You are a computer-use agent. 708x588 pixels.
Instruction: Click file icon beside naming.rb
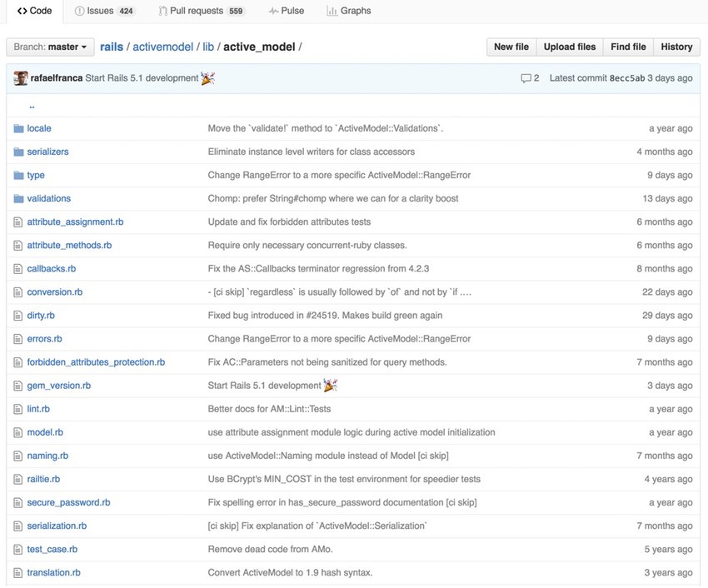(x=18, y=456)
